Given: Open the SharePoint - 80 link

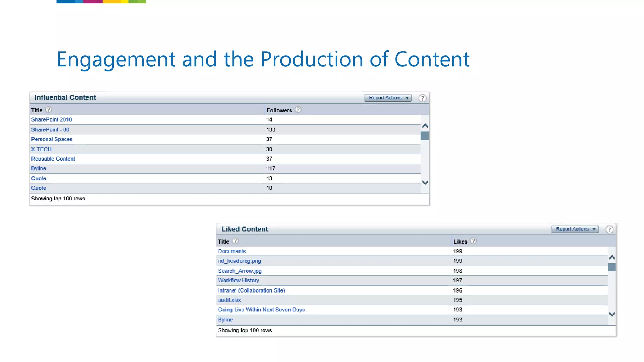Looking at the screenshot, I should tap(50, 129).
